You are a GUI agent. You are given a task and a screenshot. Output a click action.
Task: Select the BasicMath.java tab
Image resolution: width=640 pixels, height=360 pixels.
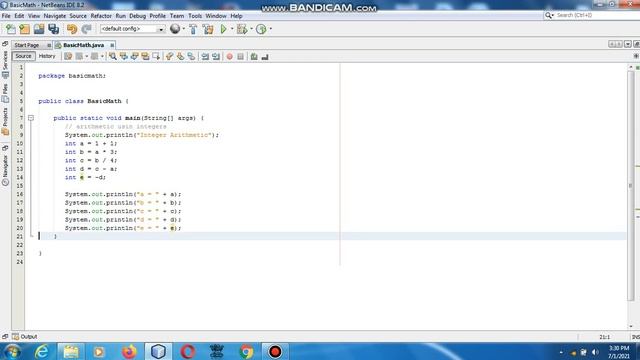[x=84, y=45]
